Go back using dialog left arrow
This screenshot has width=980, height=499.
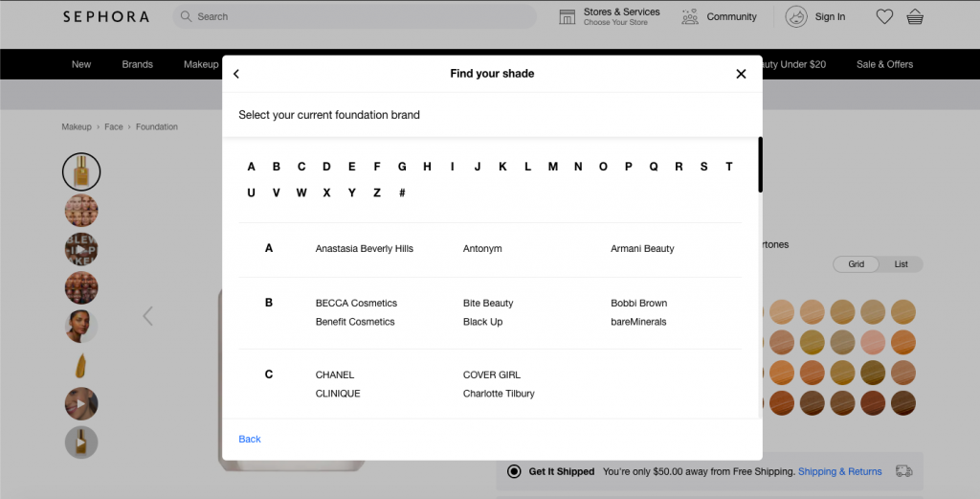coord(236,74)
